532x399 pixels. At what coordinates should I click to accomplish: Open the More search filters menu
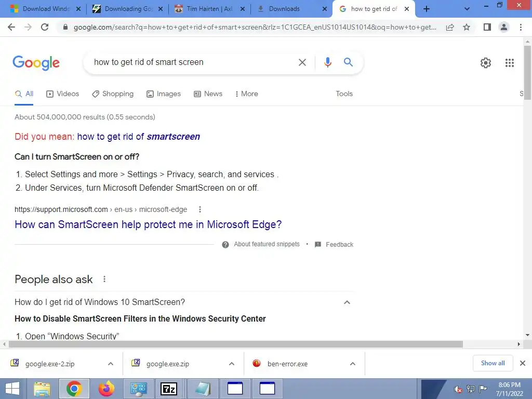247,94
